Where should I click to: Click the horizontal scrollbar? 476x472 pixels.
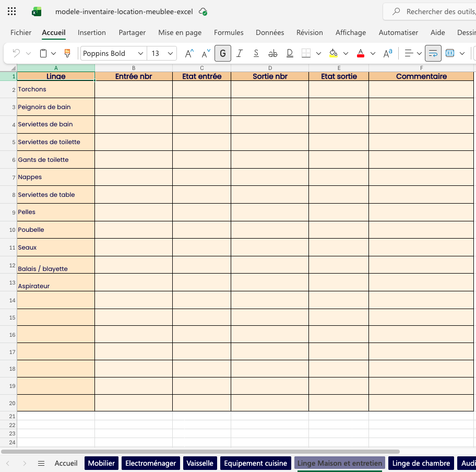tap(200, 452)
